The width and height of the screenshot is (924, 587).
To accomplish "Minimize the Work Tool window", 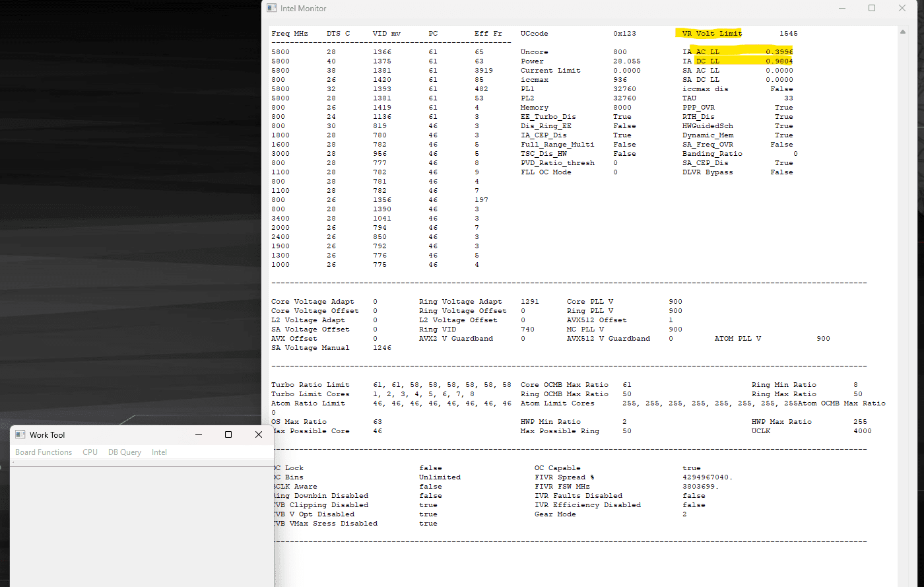I will tap(198, 434).
